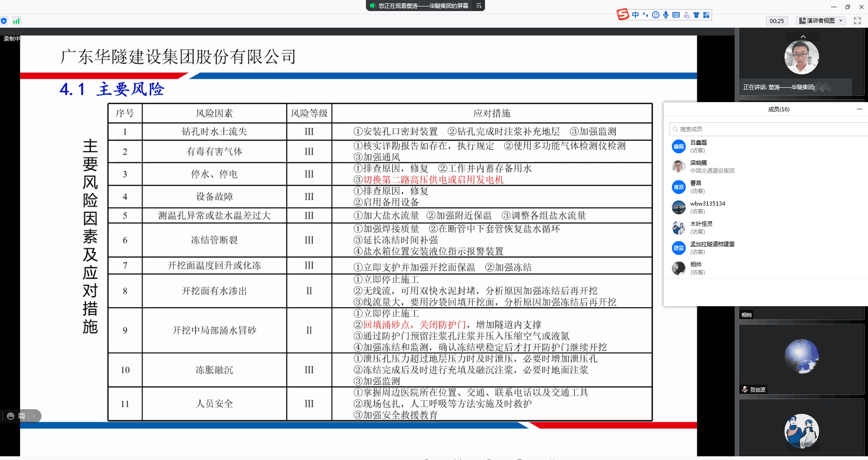Toggle Sogou voice input microphone
This screenshot has width=868, height=460.
pos(666,15)
